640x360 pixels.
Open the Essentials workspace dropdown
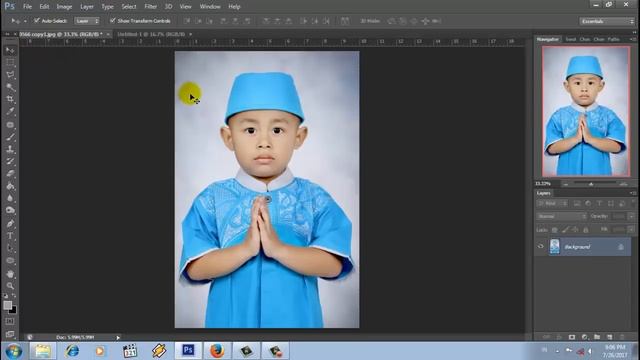[607, 21]
